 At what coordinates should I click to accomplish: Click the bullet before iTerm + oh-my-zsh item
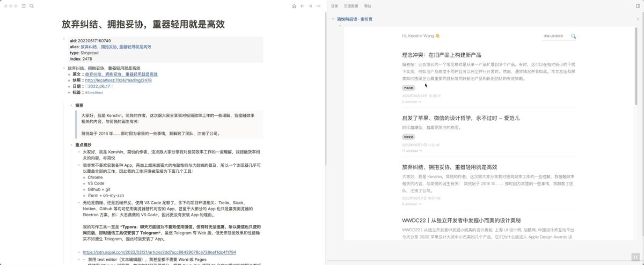point(84,195)
